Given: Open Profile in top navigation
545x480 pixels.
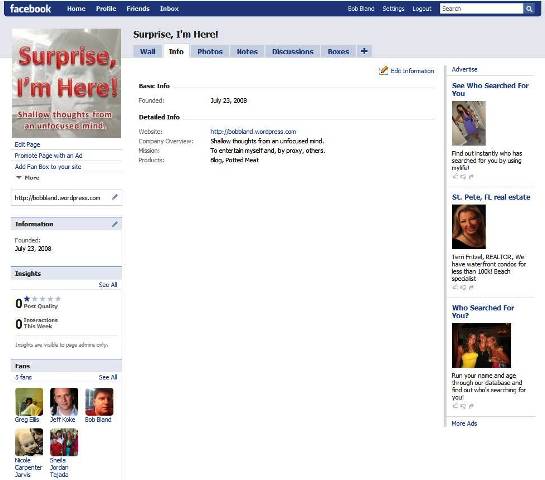Looking at the screenshot, I should click(x=106, y=9).
